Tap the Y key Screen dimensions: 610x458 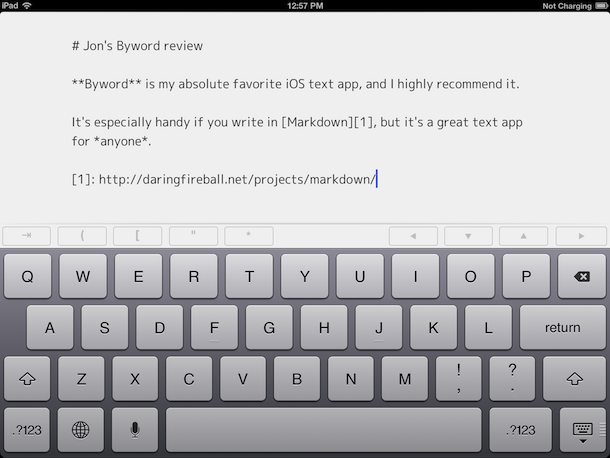pos(305,276)
